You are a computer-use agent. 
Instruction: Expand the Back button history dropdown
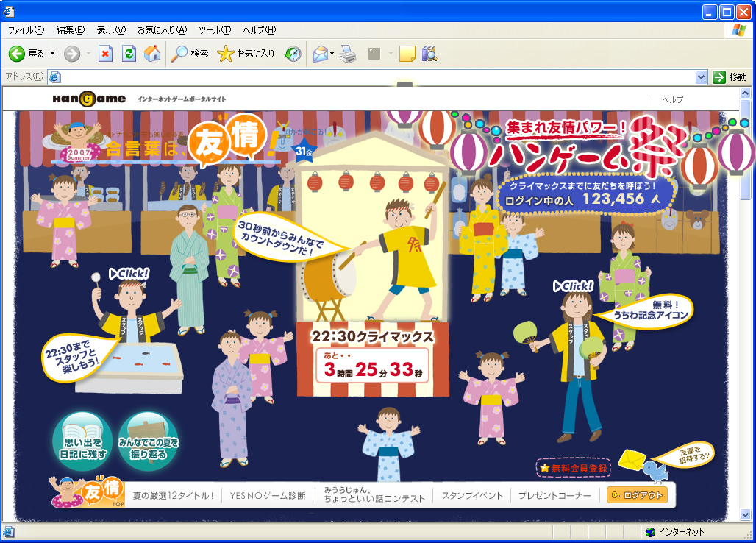point(52,54)
